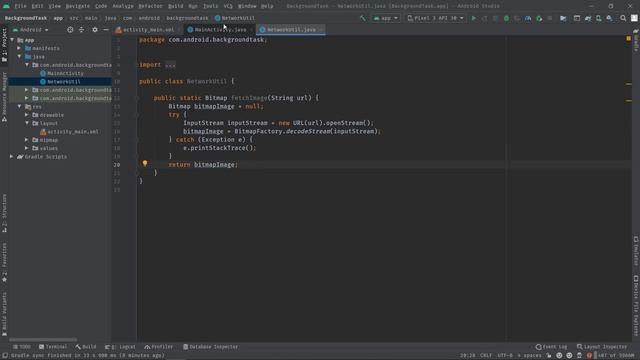Switch to the activity_main.xml tab
640x360 pixels.
coord(148,30)
